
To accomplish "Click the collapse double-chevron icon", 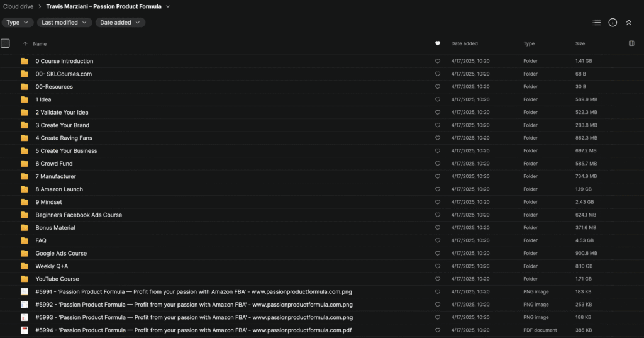I will [x=628, y=23].
